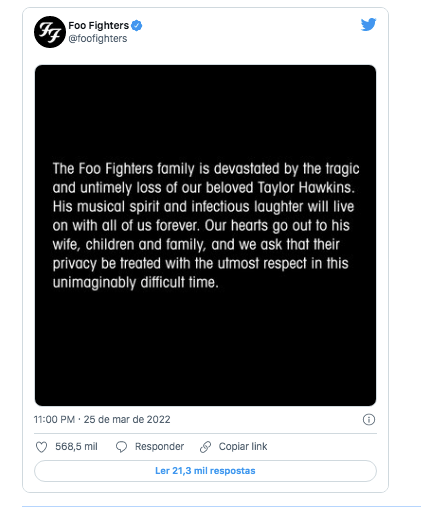Click the speech bubble reply icon
The width and height of the screenshot is (421, 507).
pos(121,447)
